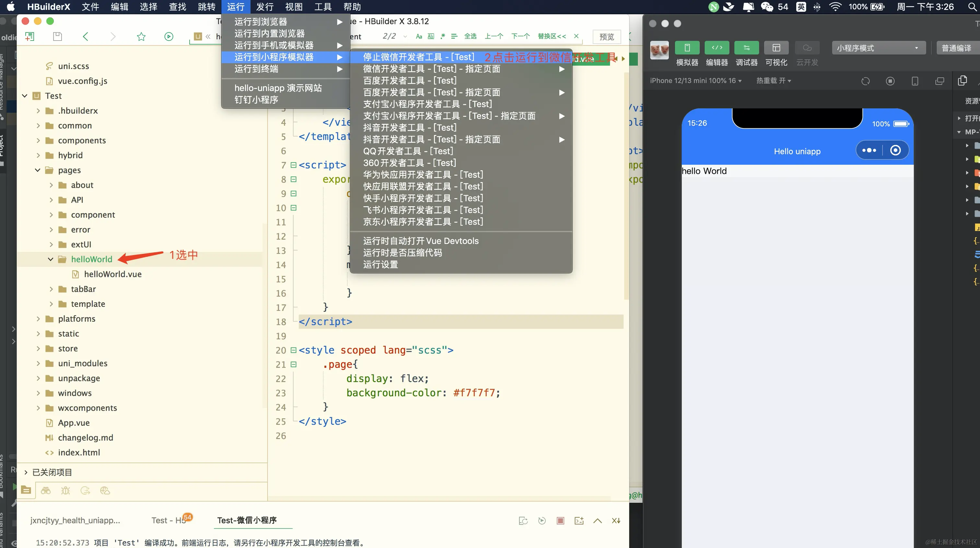Open the 发行 menu in menu bar
Viewport: 980px width, 548px height.
(265, 7)
